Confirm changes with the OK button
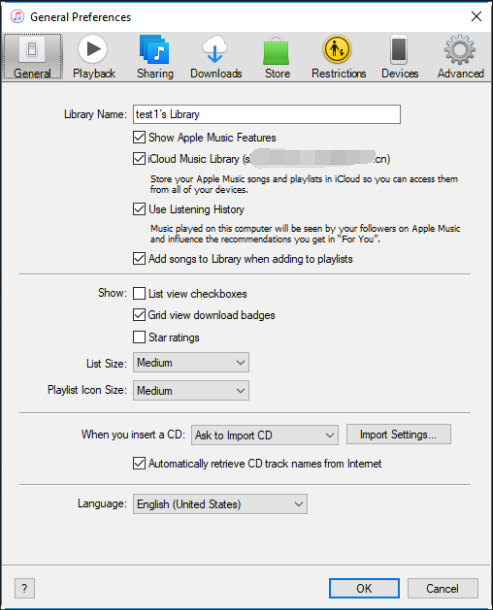 coord(364,588)
